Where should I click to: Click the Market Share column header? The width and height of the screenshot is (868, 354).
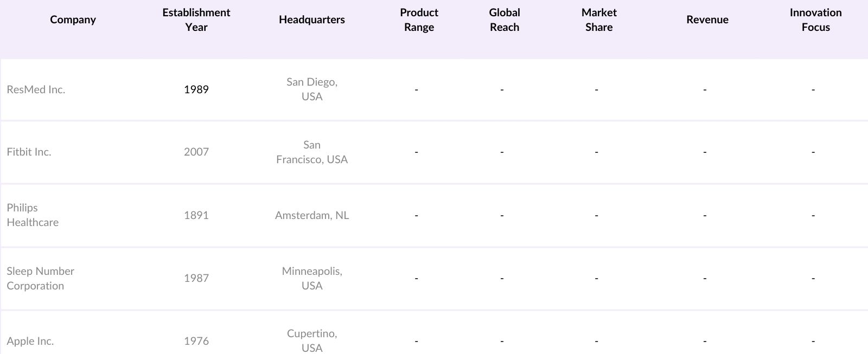(599, 20)
